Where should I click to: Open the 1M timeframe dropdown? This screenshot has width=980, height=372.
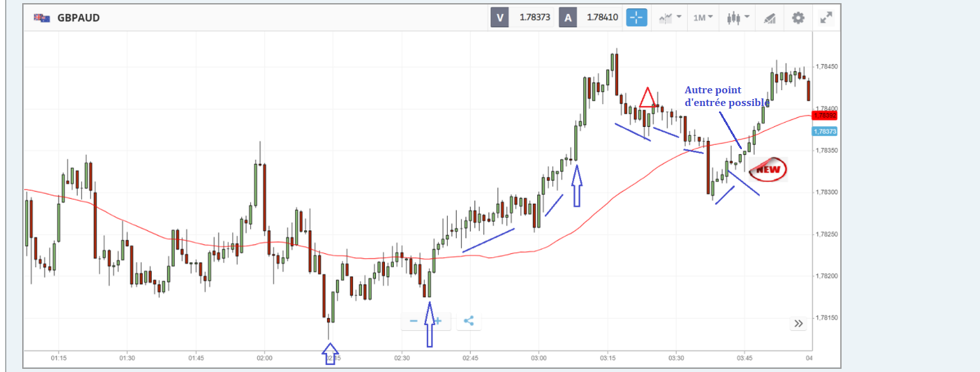coord(702,18)
